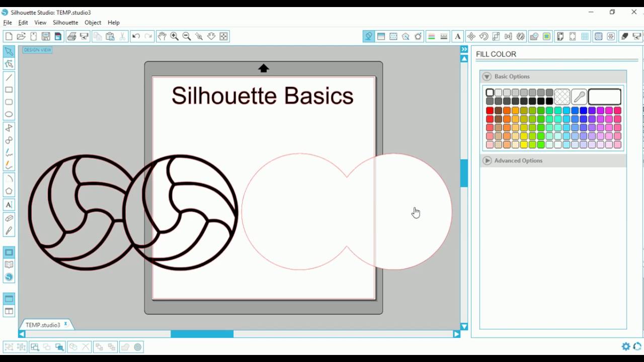
Task: Pick color with the eyedropper tool
Action: (579, 97)
